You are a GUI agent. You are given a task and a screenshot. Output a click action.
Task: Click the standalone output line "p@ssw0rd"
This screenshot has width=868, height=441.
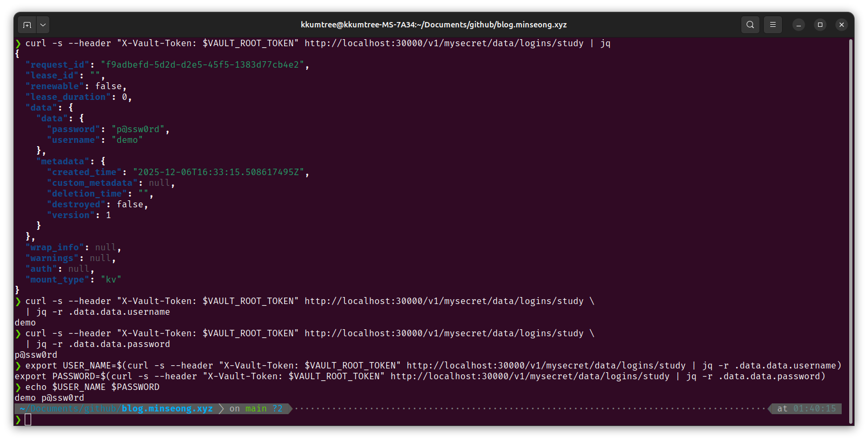(x=36, y=355)
